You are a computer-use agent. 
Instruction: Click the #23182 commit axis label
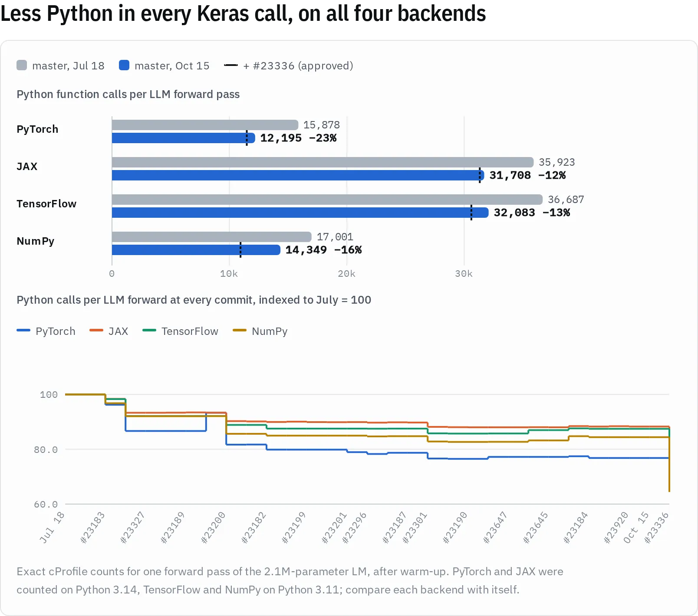[x=254, y=527]
